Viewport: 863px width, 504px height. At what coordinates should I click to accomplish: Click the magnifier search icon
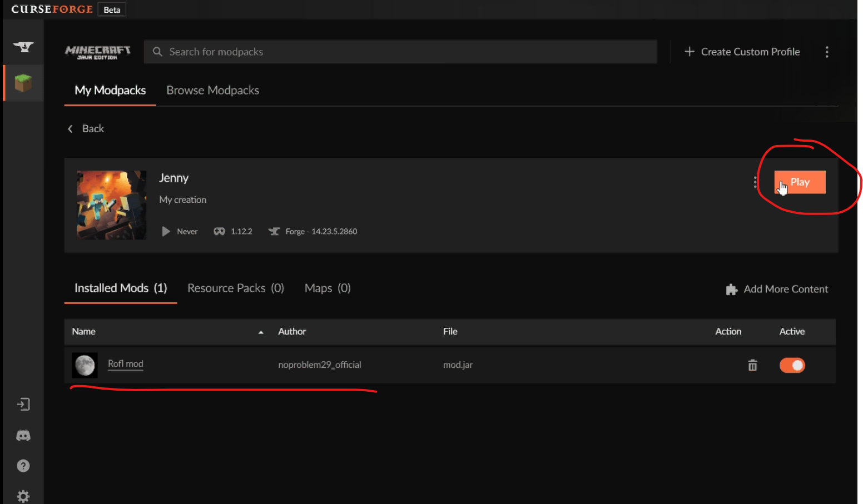157,52
